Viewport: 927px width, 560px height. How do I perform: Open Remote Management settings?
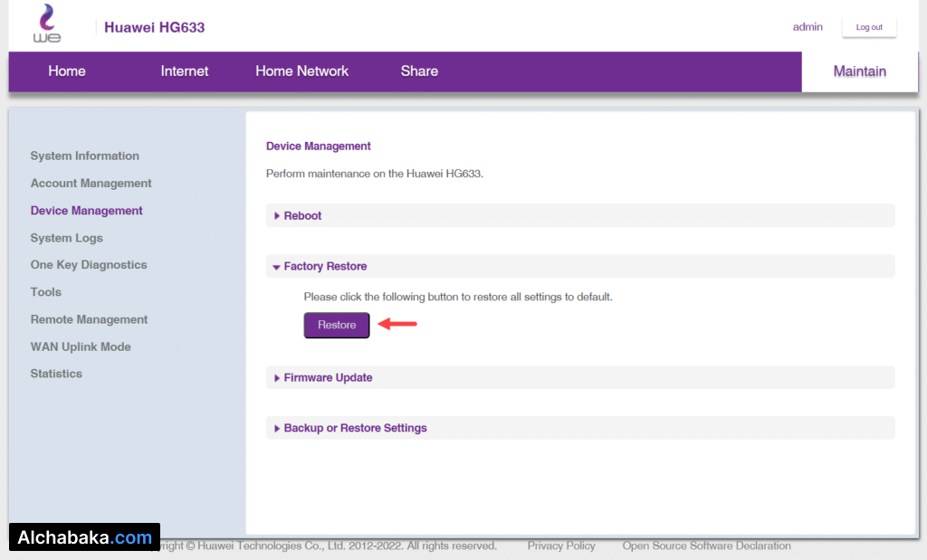89,319
